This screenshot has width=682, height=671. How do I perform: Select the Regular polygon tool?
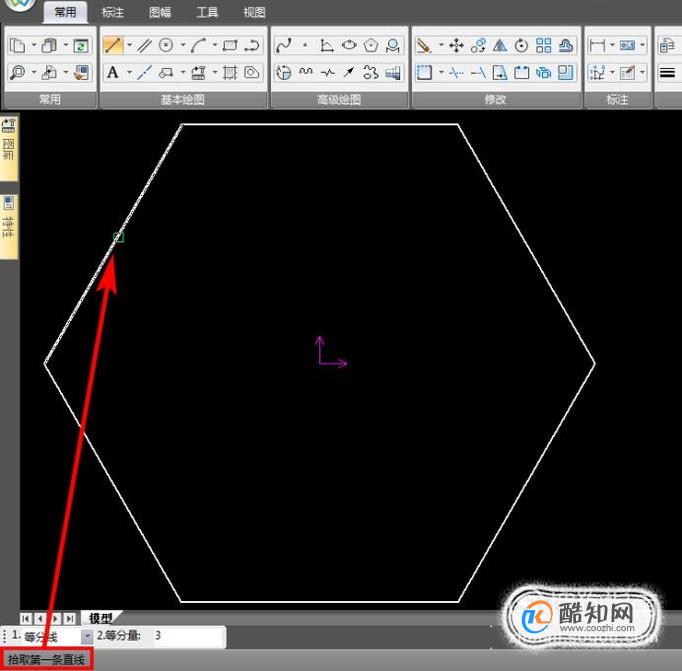[x=371, y=45]
